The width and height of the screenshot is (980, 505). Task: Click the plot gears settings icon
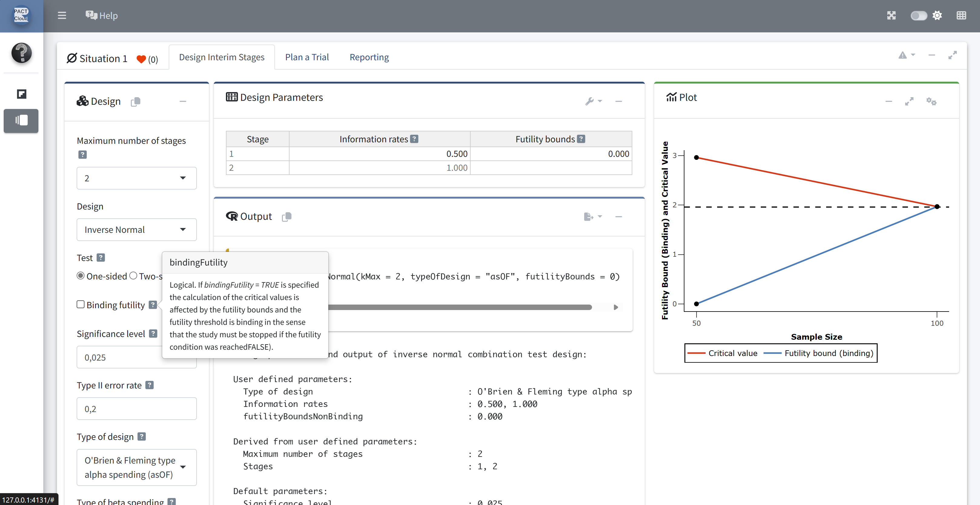pos(931,101)
